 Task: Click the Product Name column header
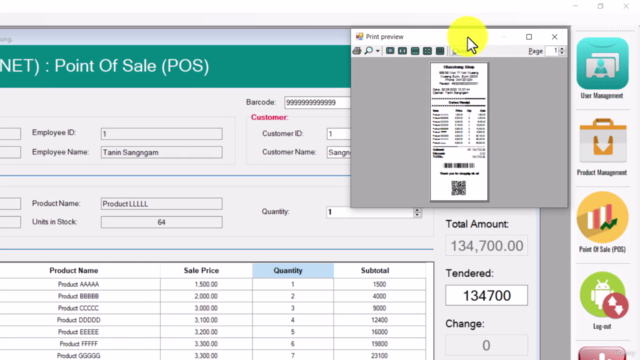[x=73, y=271]
